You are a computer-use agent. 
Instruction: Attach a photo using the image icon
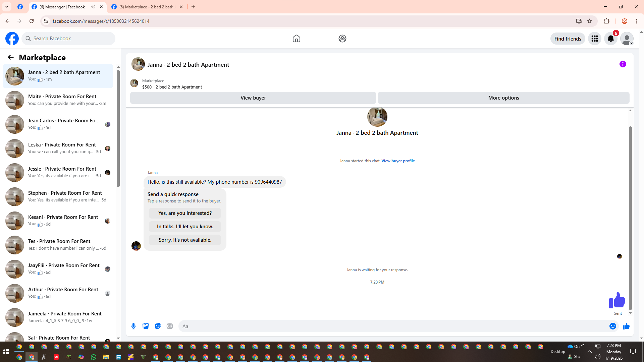146,326
